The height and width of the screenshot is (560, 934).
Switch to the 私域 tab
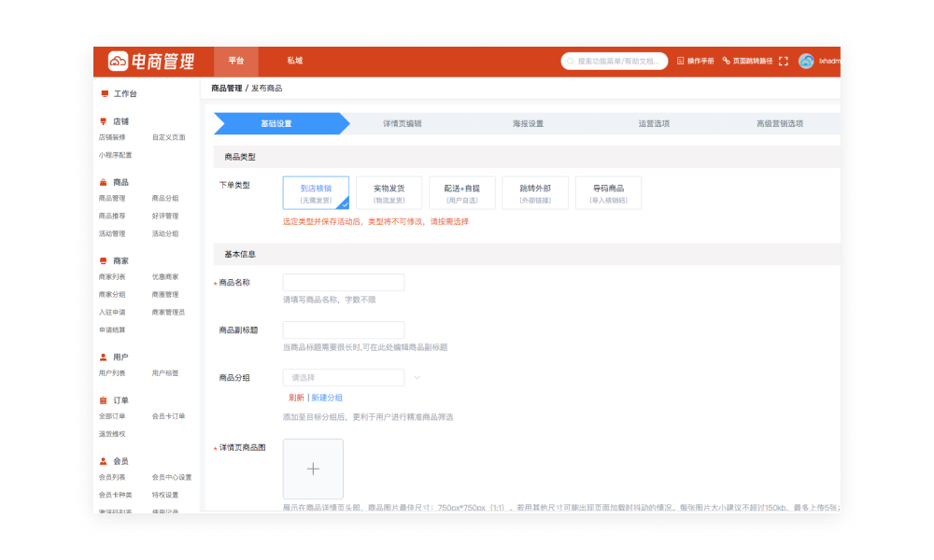(295, 62)
